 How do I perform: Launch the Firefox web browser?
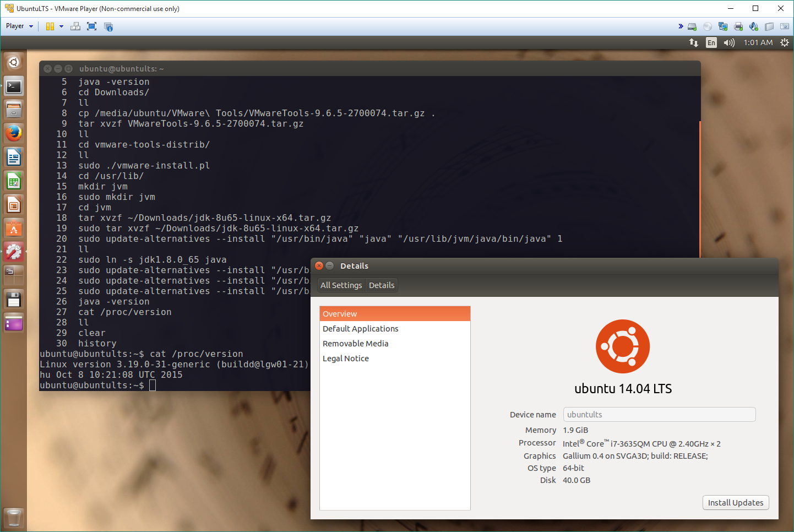coord(14,133)
